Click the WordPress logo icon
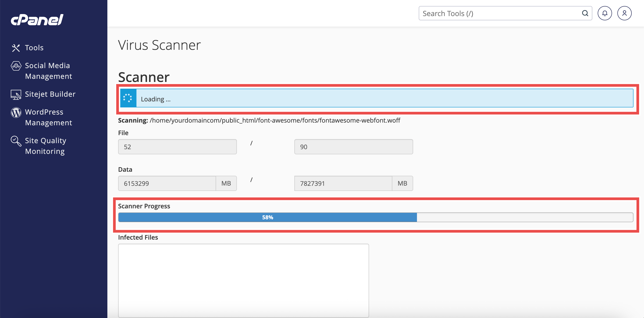The width and height of the screenshot is (644, 318). tap(16, 113)
